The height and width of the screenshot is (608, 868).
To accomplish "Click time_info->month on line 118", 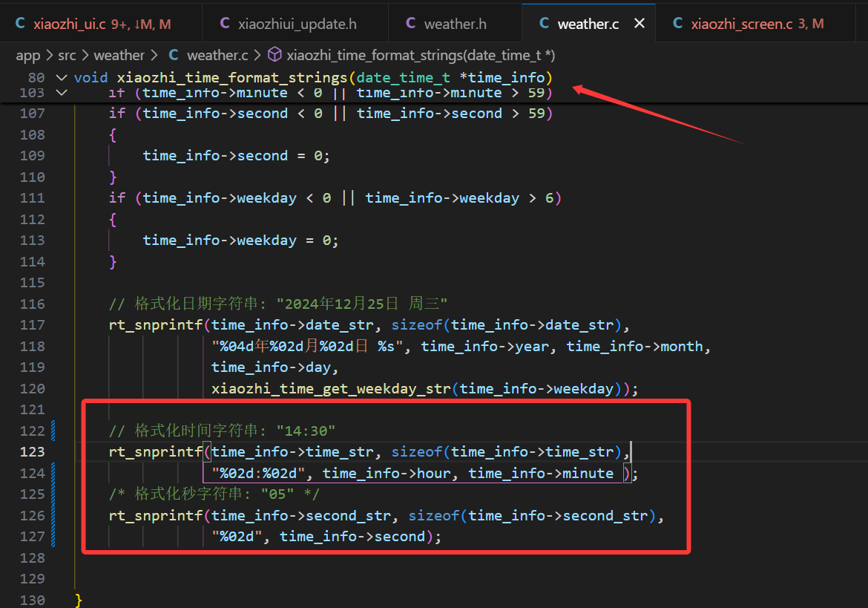I will tap(634, 347).
